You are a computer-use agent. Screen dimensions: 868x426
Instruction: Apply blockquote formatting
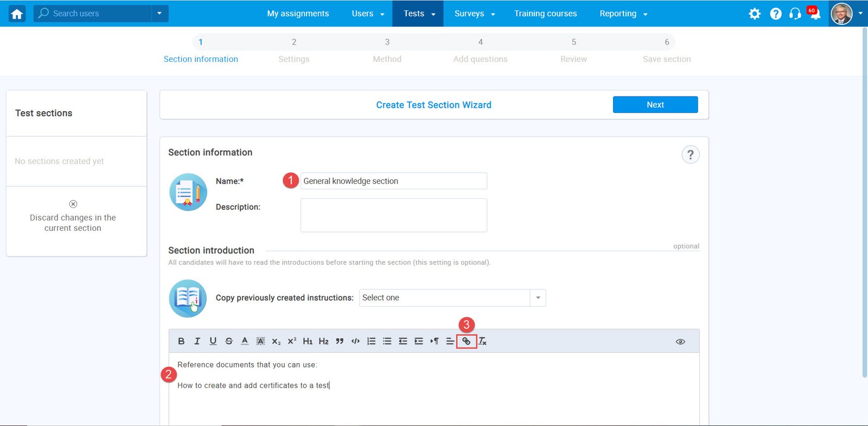point(340,341)
